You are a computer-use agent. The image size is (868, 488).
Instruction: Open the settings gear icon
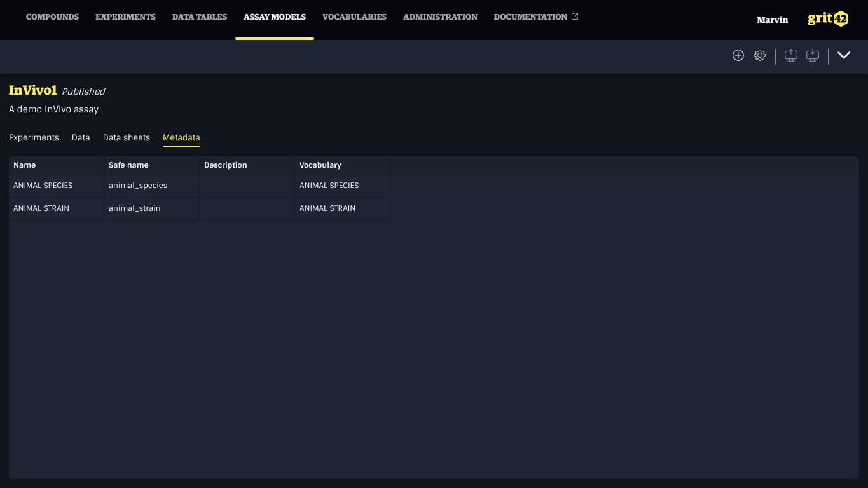(x=760, y=55)
